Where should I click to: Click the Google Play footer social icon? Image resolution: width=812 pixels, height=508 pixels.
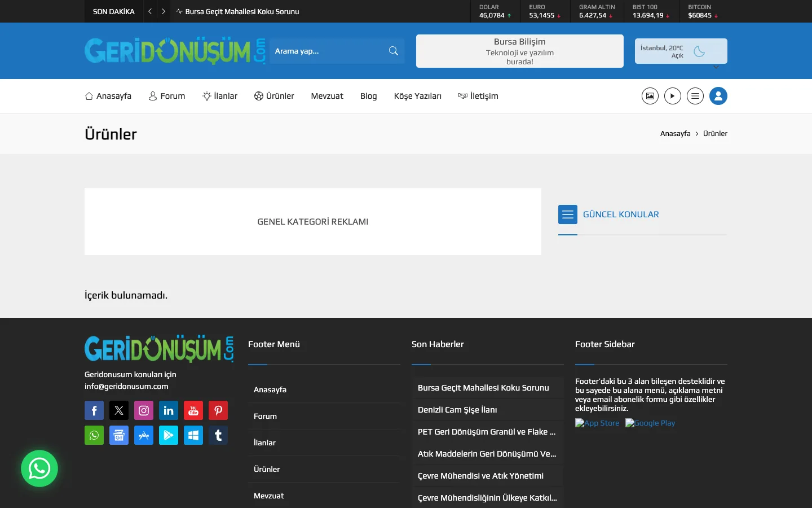(x=169, y=435)
